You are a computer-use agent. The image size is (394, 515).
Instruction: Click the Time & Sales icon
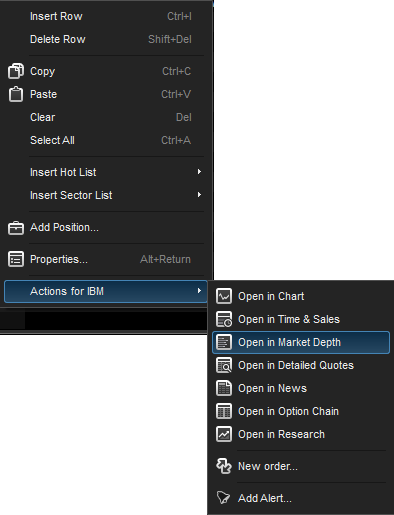tap(224, 319)
